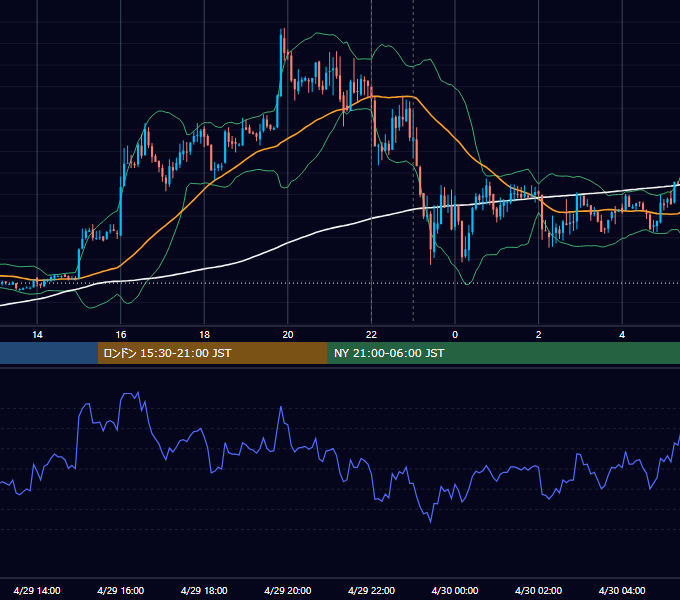Viewport: 680px width, 600px height.
Task: Click the hour label 16 on price chart axis
Action: (121, 335)
